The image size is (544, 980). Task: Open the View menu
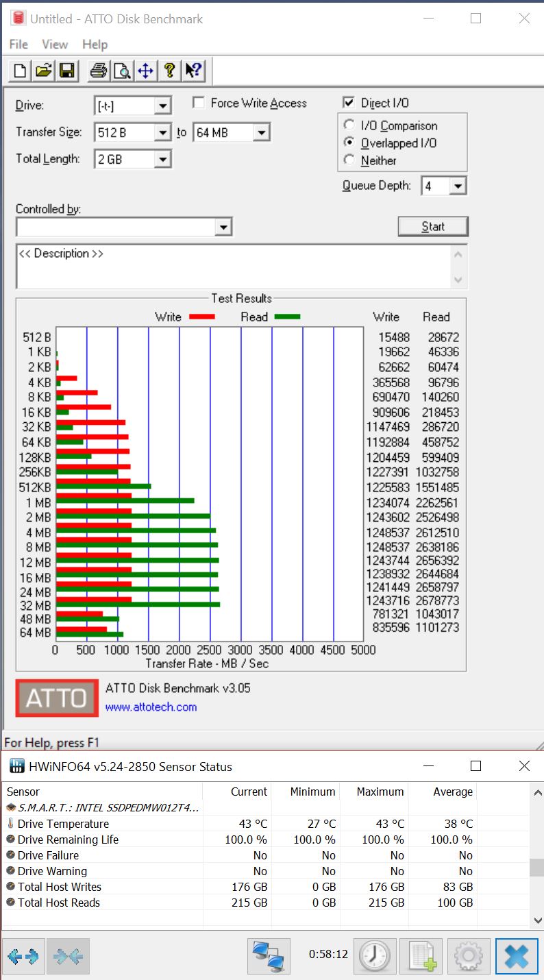(55, 44)
